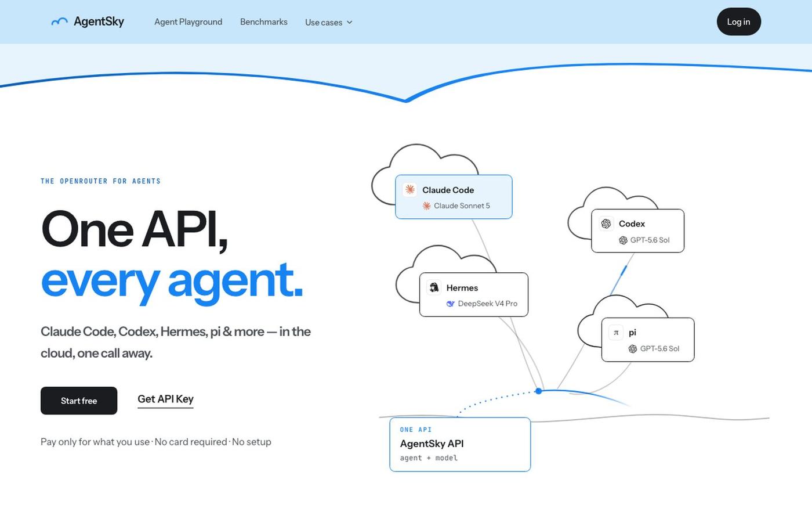The height and width of the screenshot is (508, 812).
Task: Click the Claude Code starburst icon
Action: point(410,189)
